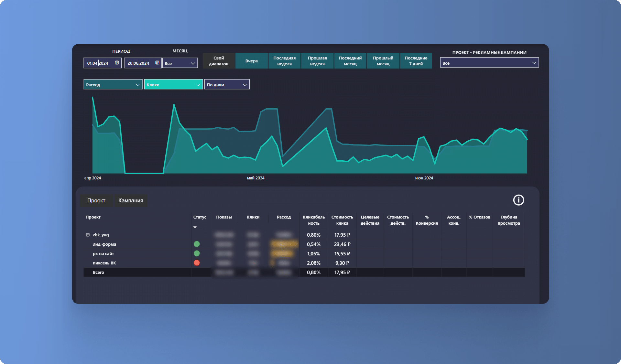The width and height of the screenshot is (621, 364).
Task: Open the Расход metric dropdown
Action: point(113,85)
